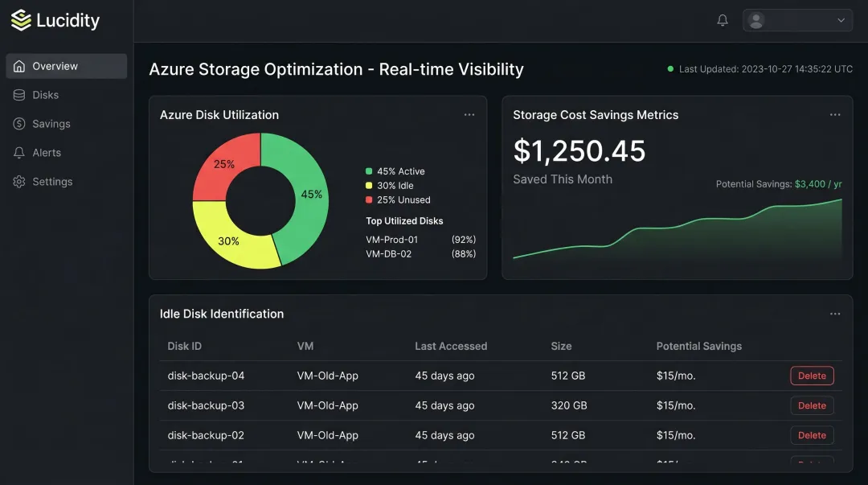The image size is (868, 485).
Task: Click the (92%) utilization value
Action: pyautogui.click(x=464, y=240)
